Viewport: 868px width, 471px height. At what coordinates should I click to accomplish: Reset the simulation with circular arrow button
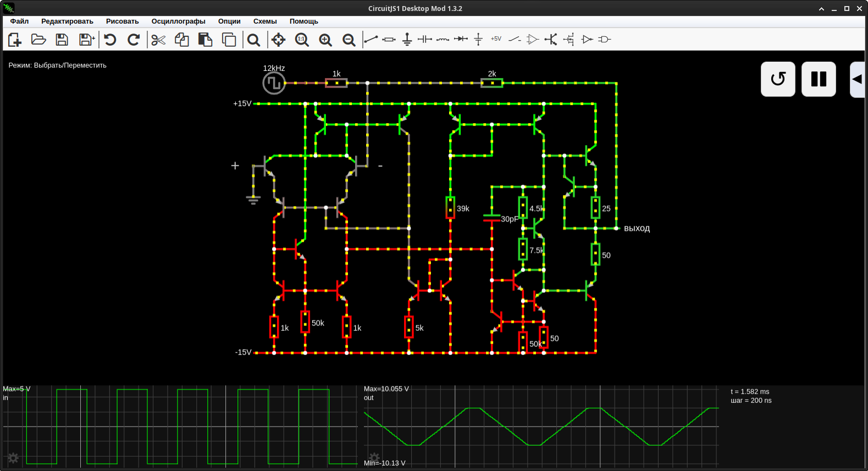[x=778, y=79]
